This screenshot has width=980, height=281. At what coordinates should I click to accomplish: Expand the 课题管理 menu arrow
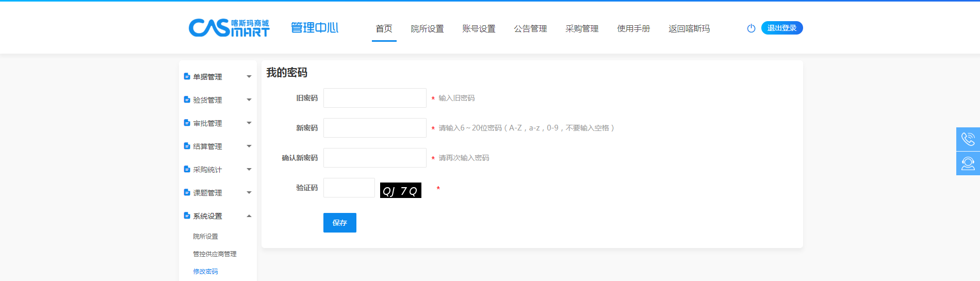(x=249, y=193)
